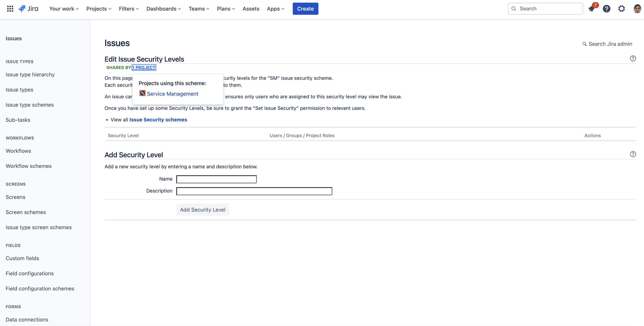Click the Service Management project icon
644x326 pixels.
pos(142,93)
